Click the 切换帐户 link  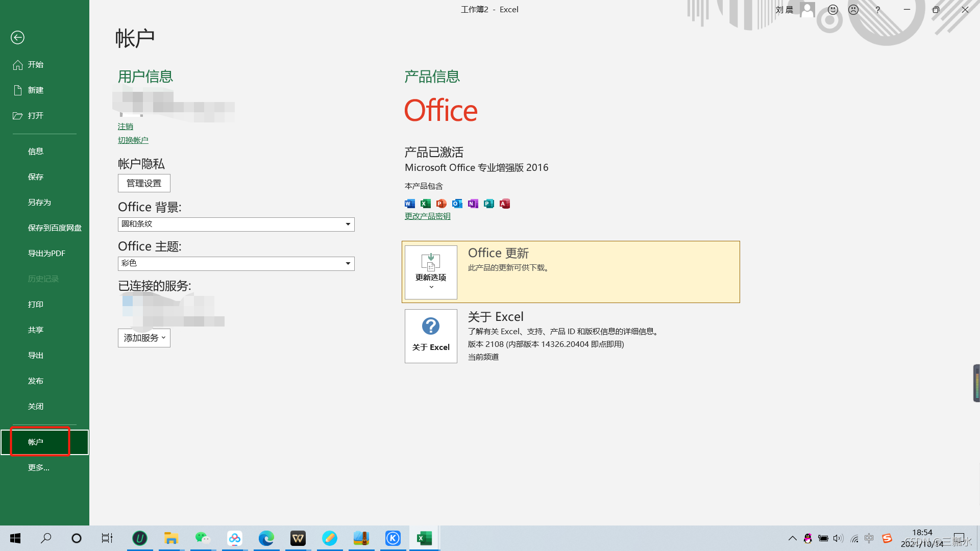click(133, 140)
